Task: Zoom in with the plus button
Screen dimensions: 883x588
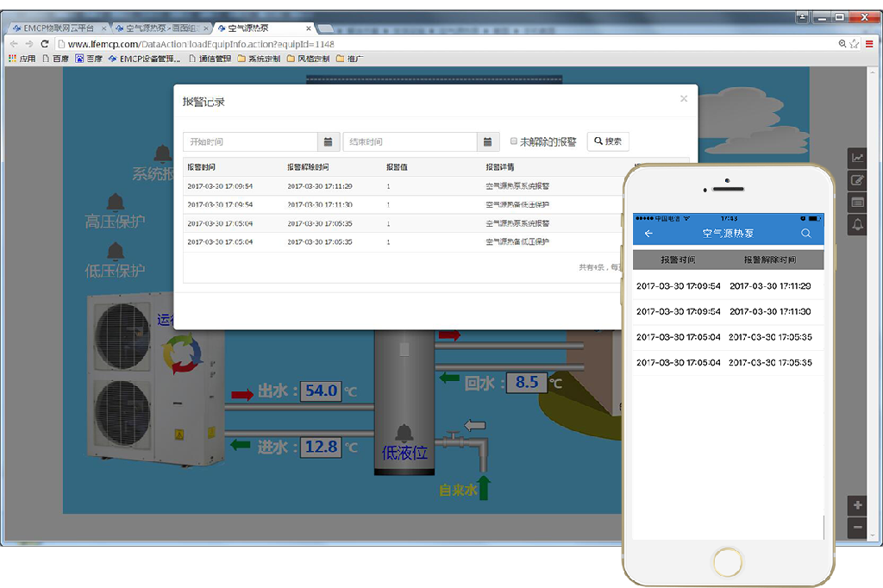Action: click(x=857, y=505)
